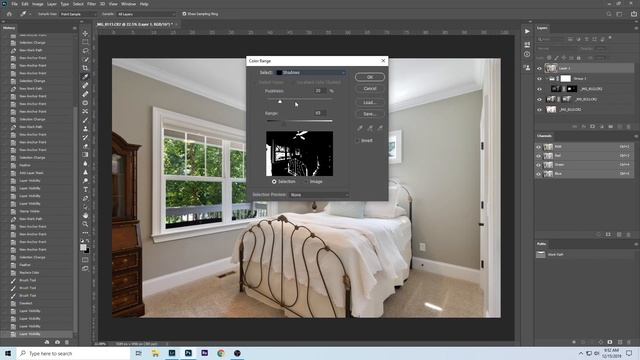The height and width of the screenshot is (360, 640).
Task: Select the Work Path in Paths panel
Action: click(584, 255)
